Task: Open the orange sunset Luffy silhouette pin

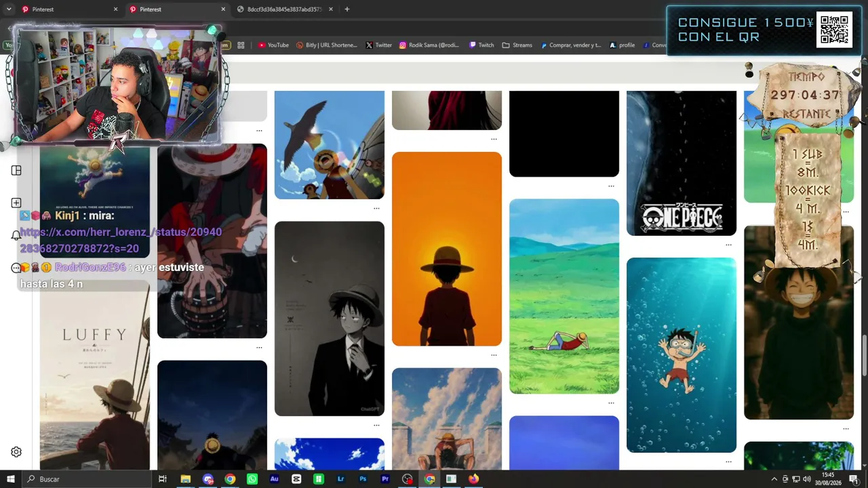Action: coord(447,249)
